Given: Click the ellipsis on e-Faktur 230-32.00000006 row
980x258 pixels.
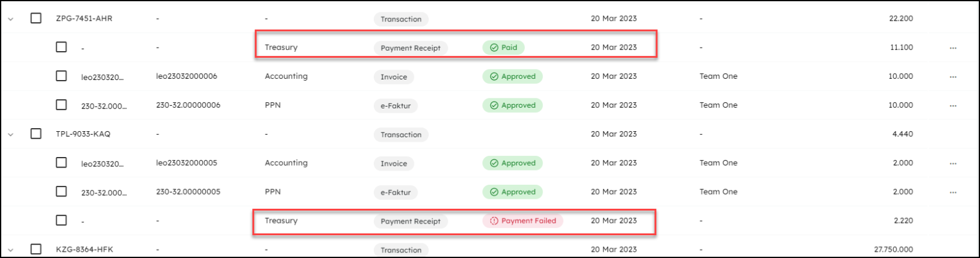Looking at the screenshot, I should [x=953, y=105].
